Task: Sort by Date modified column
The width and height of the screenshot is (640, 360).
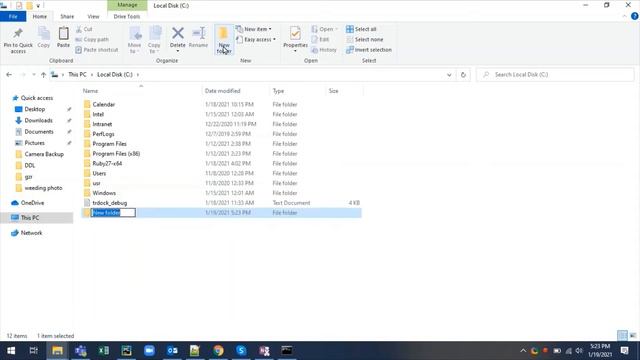Action: [x=236, y=91]
